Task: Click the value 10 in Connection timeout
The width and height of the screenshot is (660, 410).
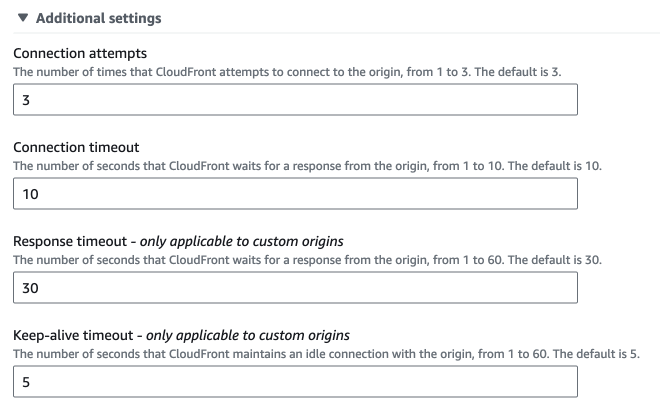Action: tap(29, 194)
